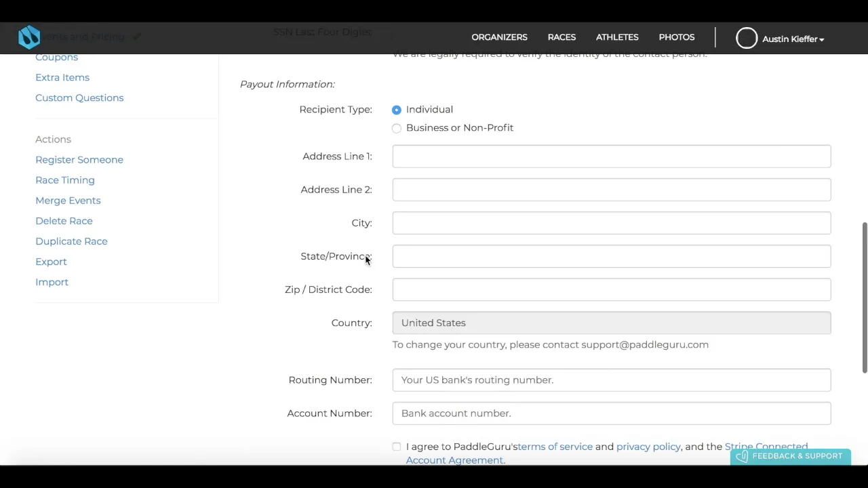Image resolution: width=868 pixels, height=488 pixels.
Task: Expand the Austin Kieffer account dropdown
Action: point(793,39)
